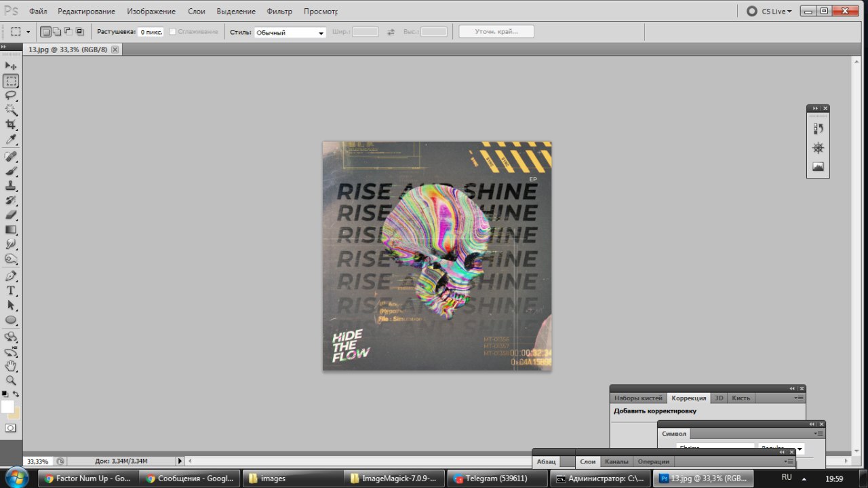This screenshot has width=868, height=488.
Task: Select the Zoom tool
Action: [x=11, y=381]
